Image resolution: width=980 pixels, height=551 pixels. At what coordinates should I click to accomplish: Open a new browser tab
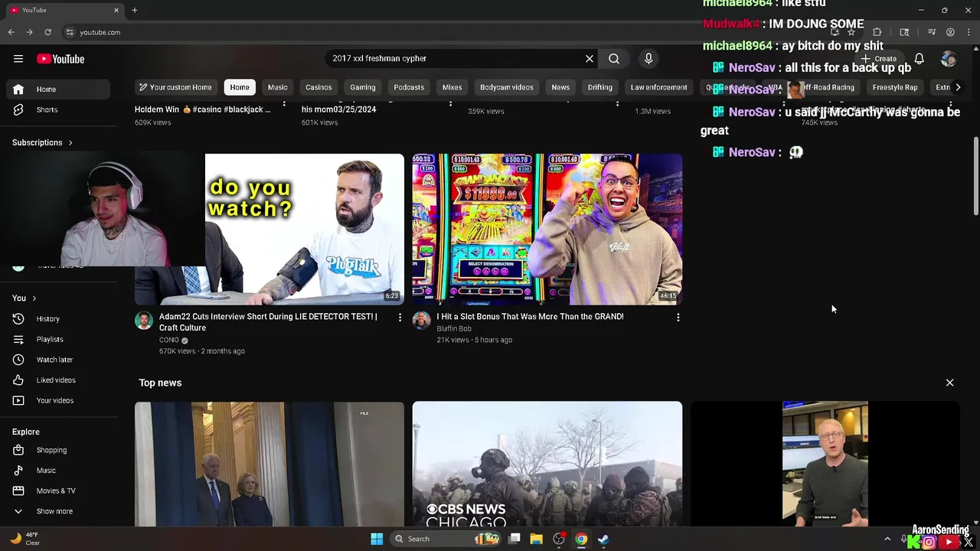coord(135,10)
